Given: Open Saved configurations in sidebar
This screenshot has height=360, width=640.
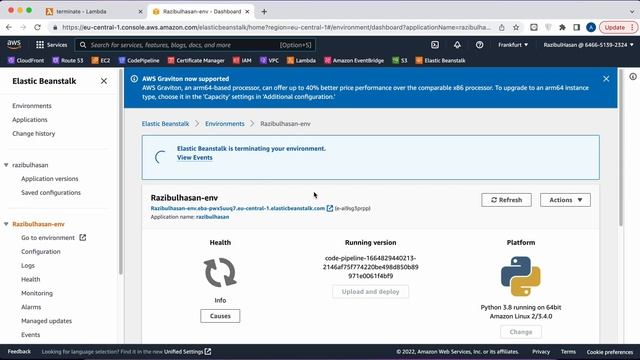Looking at the screenshot, I should pyautogui.click(x=51, y=193).
